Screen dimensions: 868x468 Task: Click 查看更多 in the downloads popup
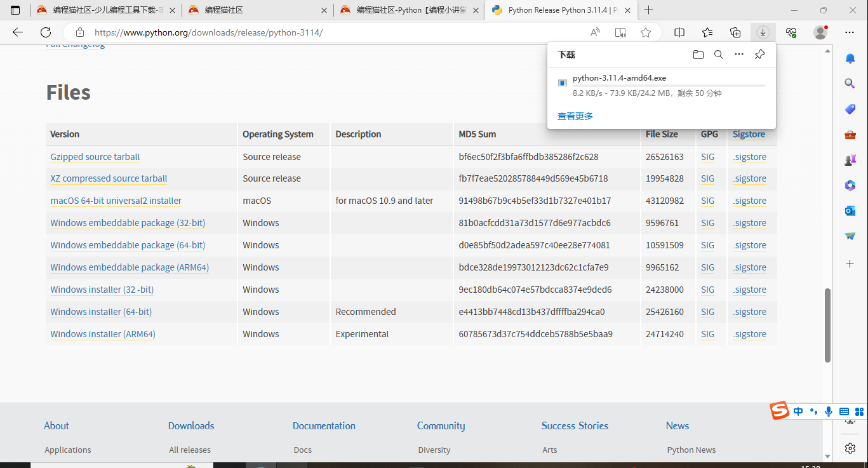(x=575, y=116)
